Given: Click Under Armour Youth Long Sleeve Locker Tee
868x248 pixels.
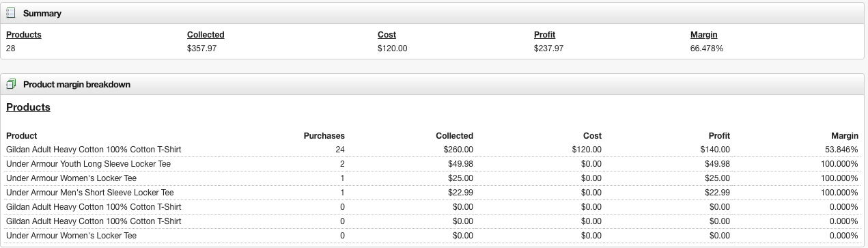Looking at the screenshot, I should pos(88,164).
